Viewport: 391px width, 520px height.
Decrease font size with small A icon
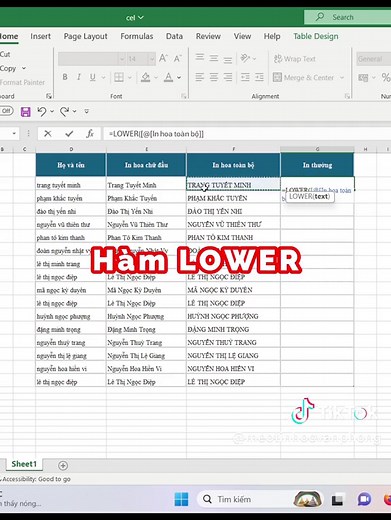178,59
